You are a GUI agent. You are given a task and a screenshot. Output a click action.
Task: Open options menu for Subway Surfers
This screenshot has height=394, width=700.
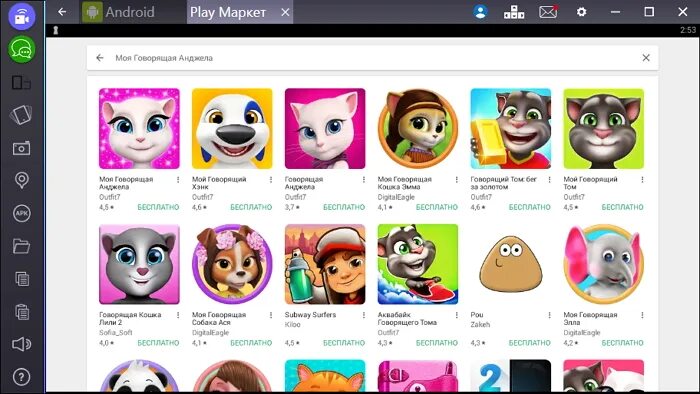[x=364, y=315]
